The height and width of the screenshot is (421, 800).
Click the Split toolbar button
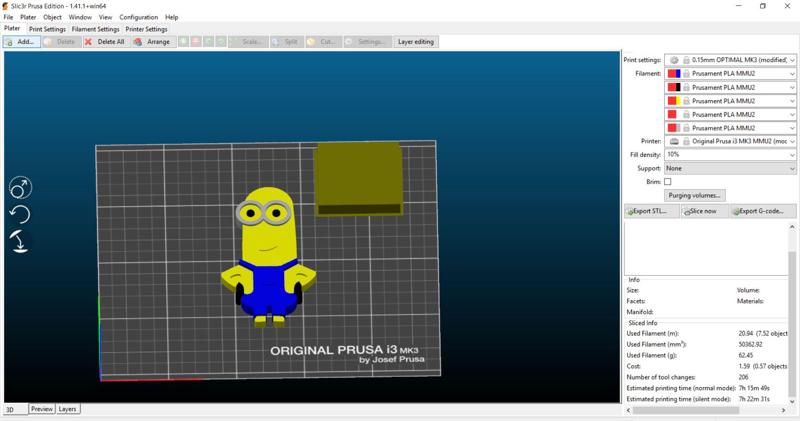286,42
